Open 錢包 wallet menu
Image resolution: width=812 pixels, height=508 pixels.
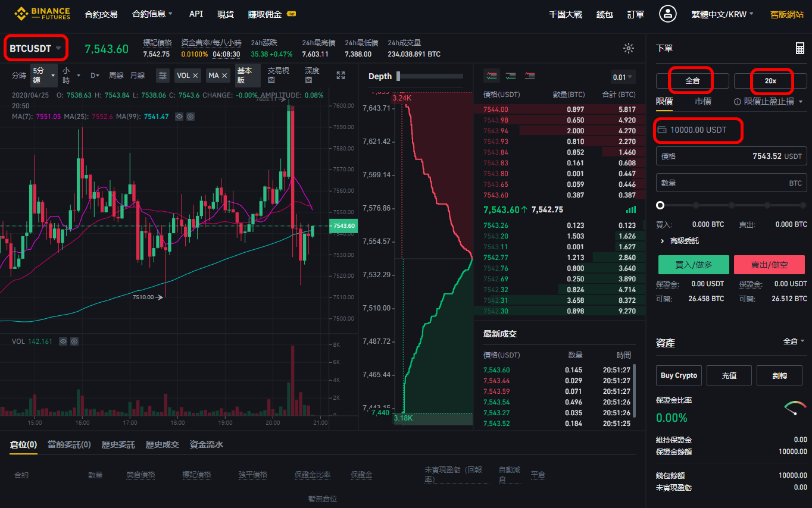click(x=605, y=14)
